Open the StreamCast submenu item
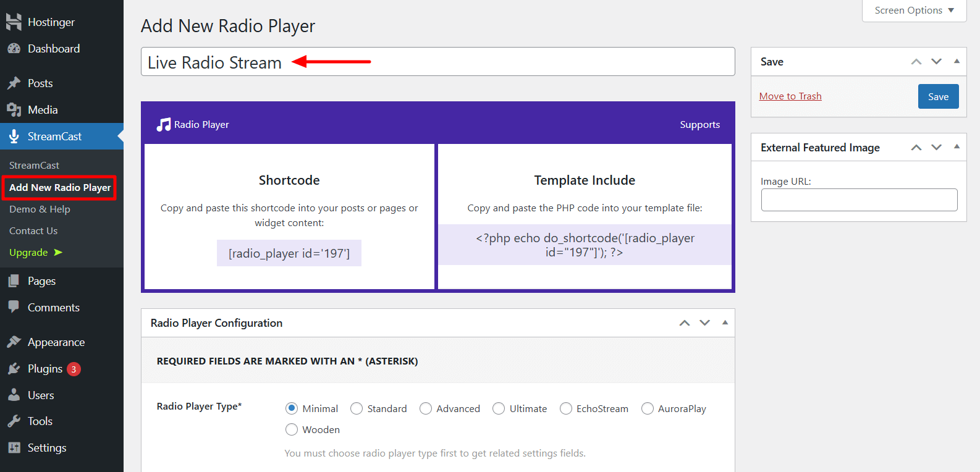 click(x=34, y=165)
